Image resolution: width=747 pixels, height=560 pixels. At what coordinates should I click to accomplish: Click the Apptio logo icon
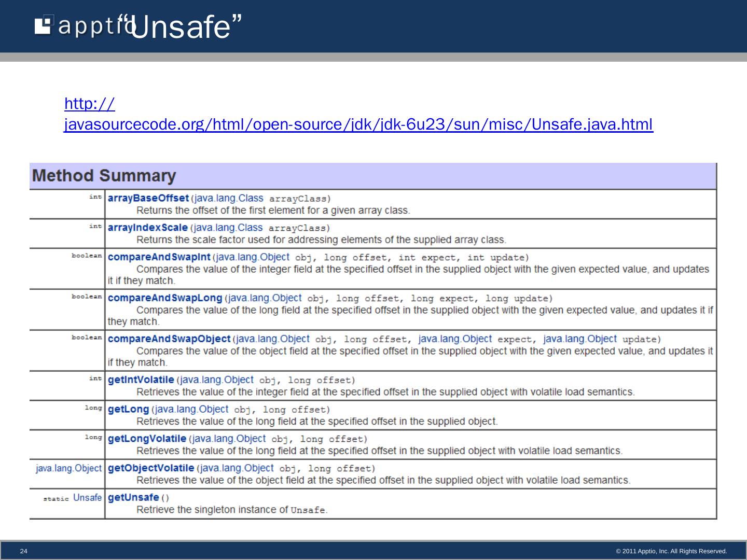[x=44, y=25]
